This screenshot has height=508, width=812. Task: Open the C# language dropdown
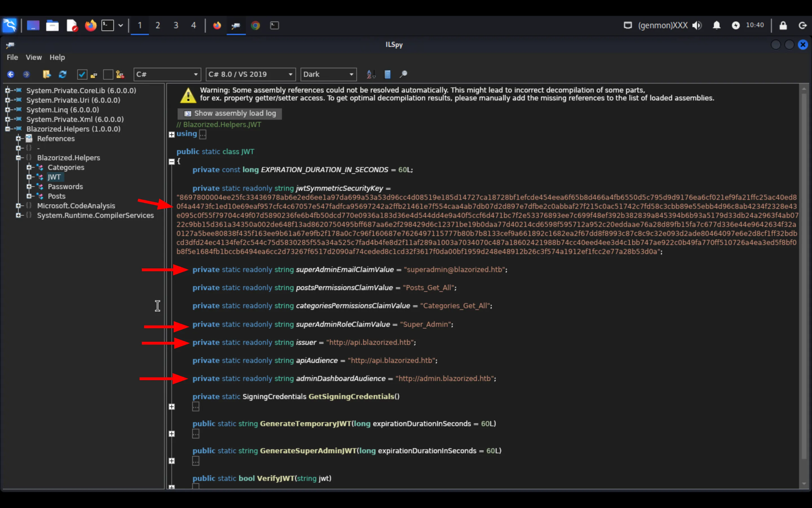pyautogui.click(x=167, y=74)
